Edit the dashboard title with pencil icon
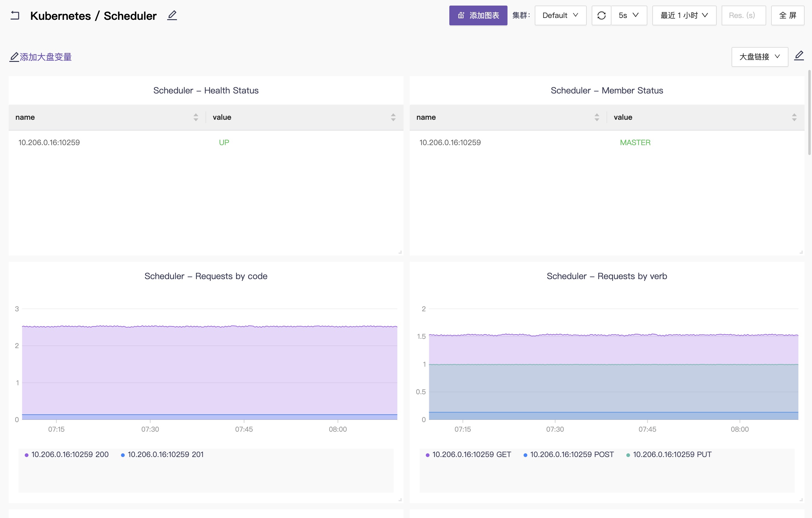The image size is (812, 518). coord(172,15)
